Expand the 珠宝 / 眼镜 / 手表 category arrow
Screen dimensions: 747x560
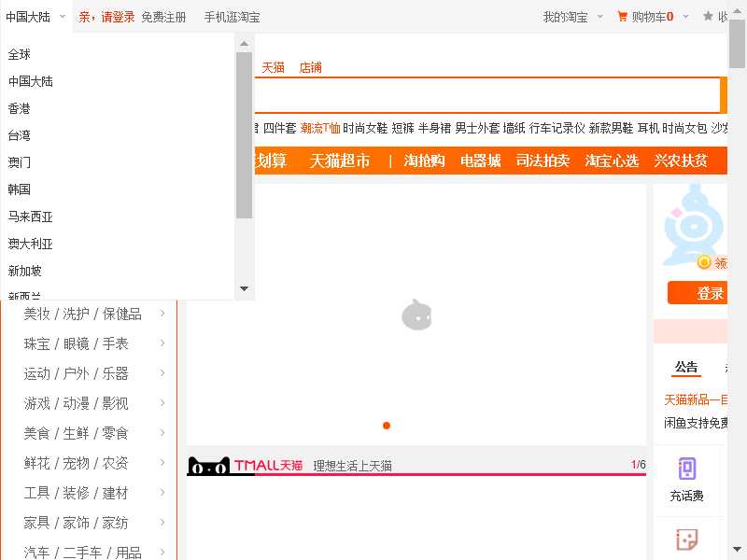(162, 343)
